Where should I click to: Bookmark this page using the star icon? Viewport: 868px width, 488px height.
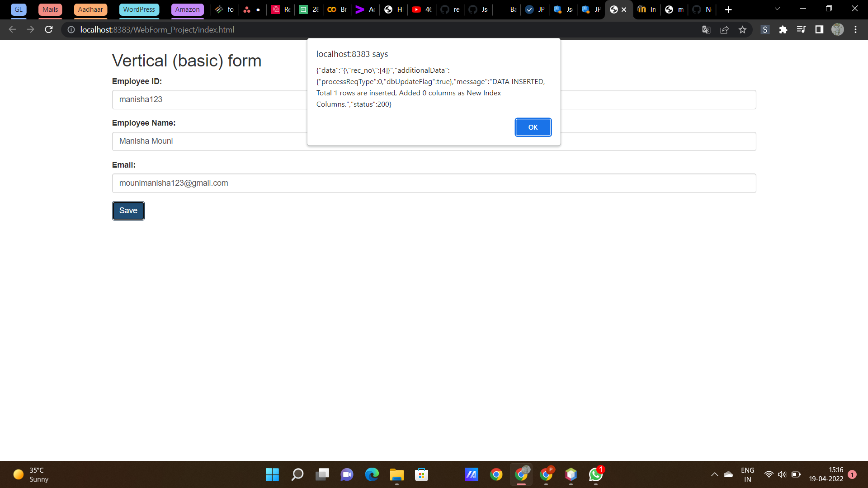click(742, 29)
